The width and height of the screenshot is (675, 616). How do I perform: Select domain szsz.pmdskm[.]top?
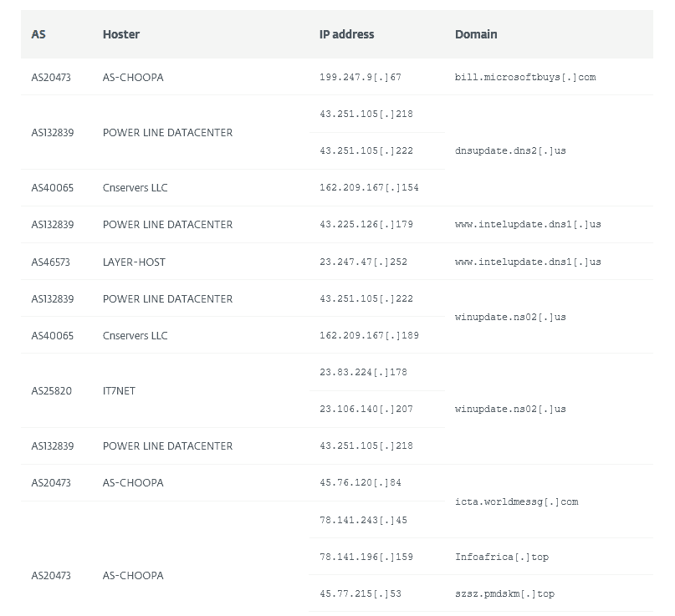tap(504, 593)
